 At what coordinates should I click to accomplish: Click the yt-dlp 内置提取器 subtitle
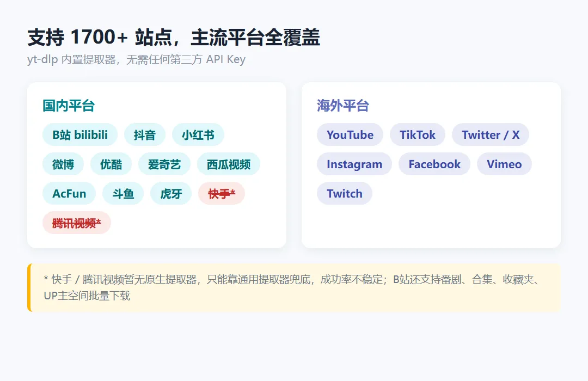[x=137, y=59]
